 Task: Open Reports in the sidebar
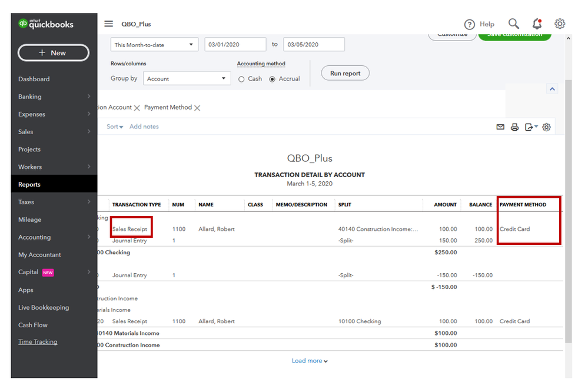tap(54, 184)
